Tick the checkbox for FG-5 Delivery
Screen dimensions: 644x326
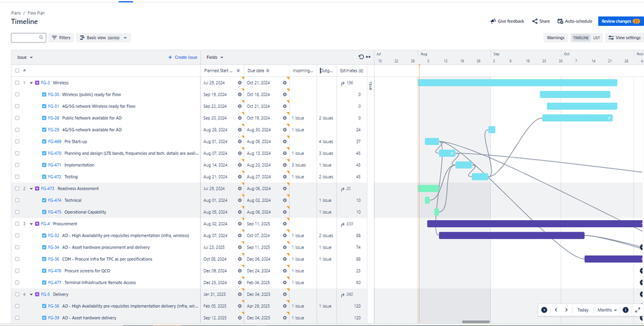click(x=17, y=294)
